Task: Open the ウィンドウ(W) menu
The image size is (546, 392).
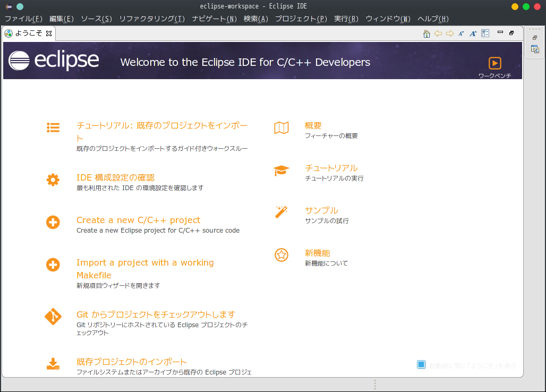Action: pos(388,19)
